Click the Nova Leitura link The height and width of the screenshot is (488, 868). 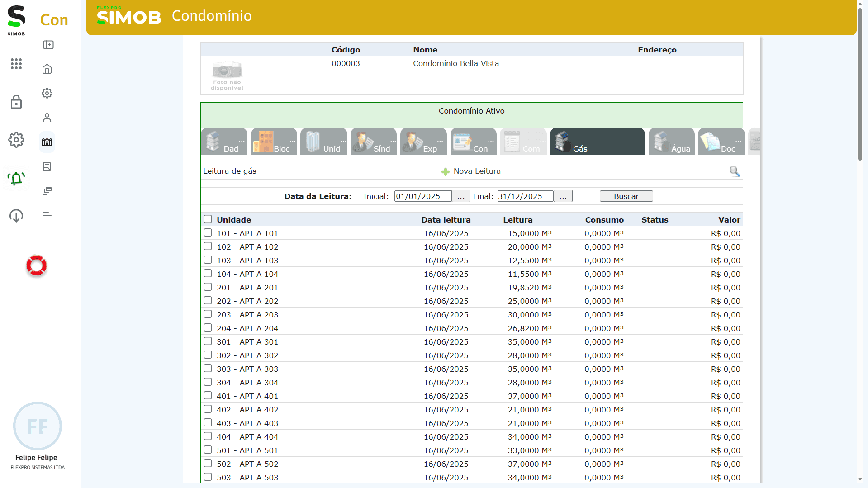(x=477, y=171)
